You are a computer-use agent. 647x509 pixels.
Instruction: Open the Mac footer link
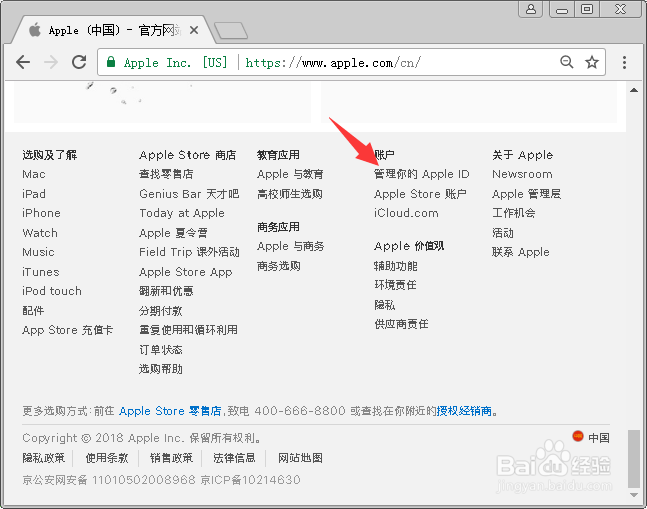(x=34, y=174)
